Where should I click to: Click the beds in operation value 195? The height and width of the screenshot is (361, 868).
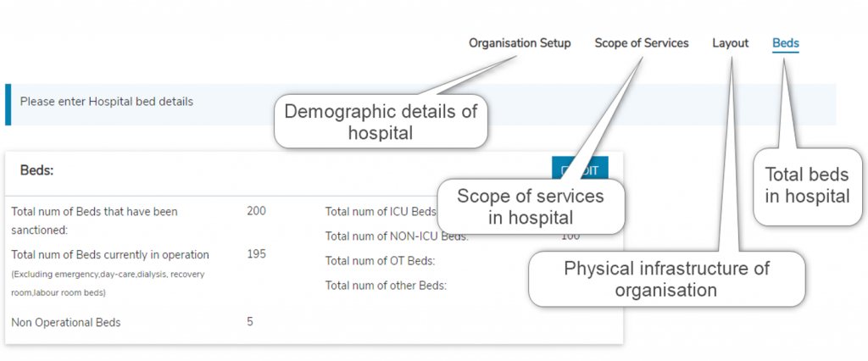point(256,255)
